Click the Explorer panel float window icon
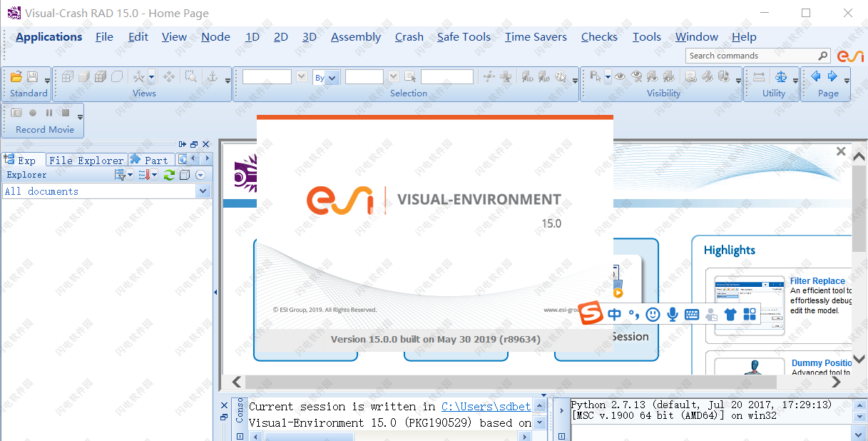The width and height of the screenshot is (868, 441). click(x=194, y=144)
